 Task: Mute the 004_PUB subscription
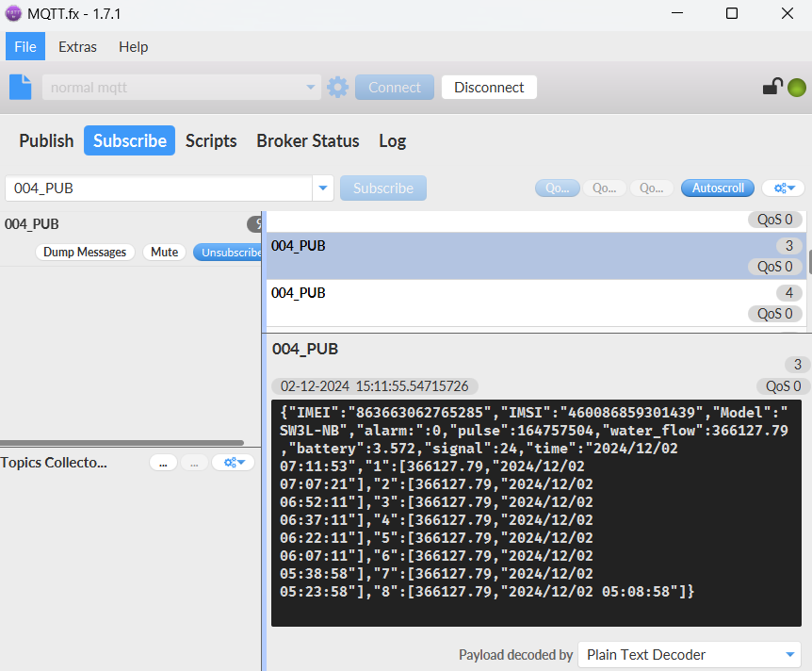pos(164,253)
